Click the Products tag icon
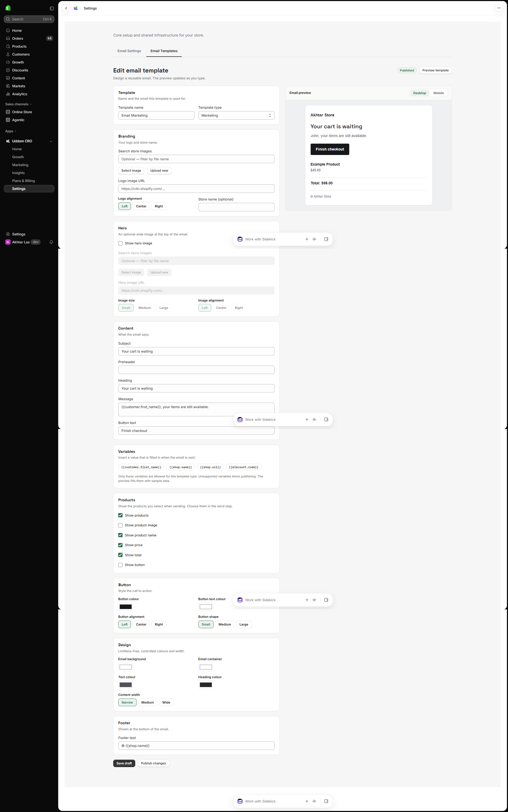508x812 pixels. pyautogui.click(x=8, y=46)
